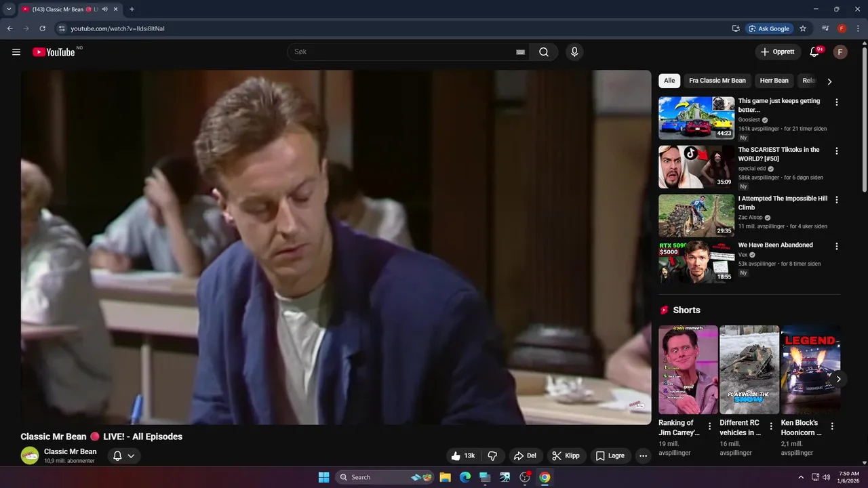Switch to the Classic Mr Bean browser tab

pyautogui.click(x=64, y=9)
